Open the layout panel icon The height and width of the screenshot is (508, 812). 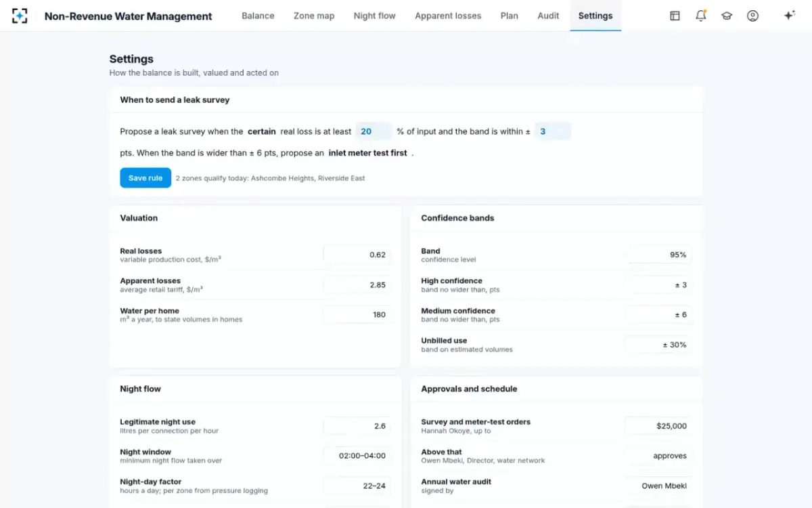(675, 16)
